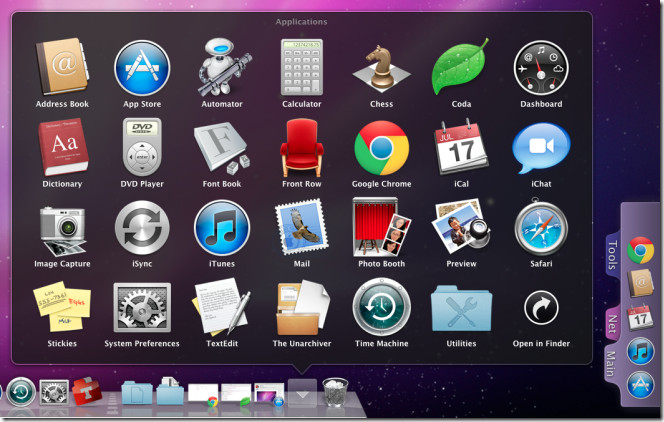
Task: Launch iChat
Action: pyautogui.click(x=541, y=148)
